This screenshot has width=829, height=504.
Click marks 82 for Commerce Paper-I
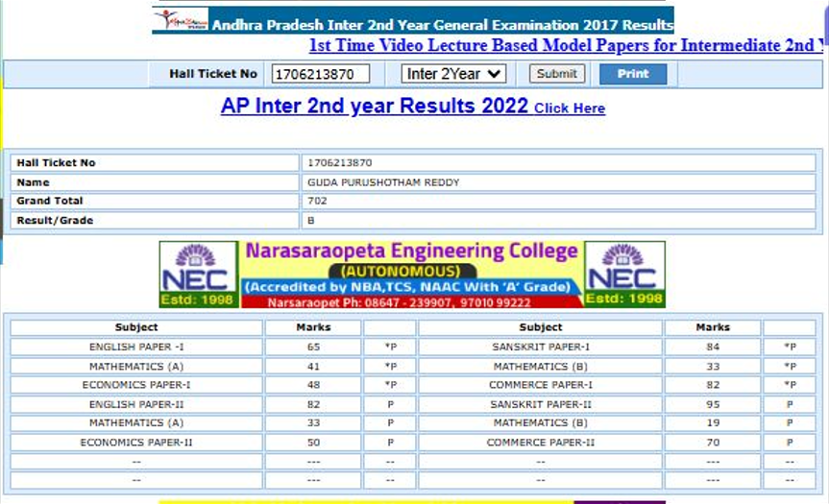[713, 385]
